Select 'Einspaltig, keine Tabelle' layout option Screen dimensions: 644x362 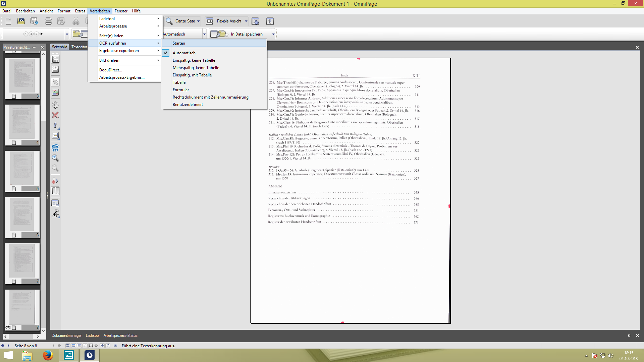[x=214, y=60]
